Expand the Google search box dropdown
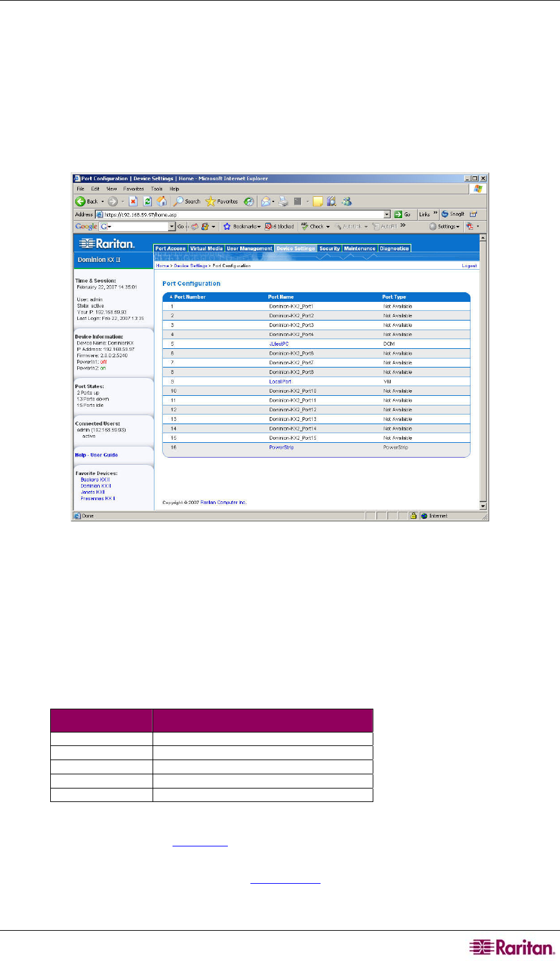The height and width of the screenshot is (961, 560). pyautogui.click(x=172, y=227)
